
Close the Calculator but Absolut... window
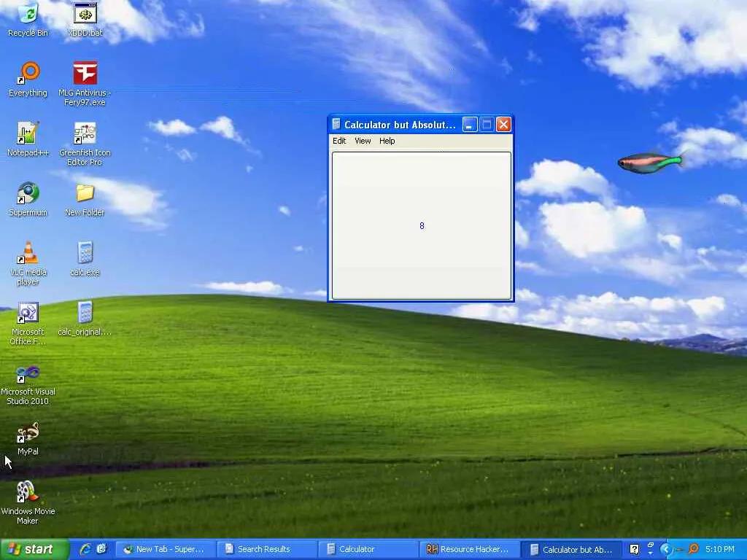[x=503, y=125]
